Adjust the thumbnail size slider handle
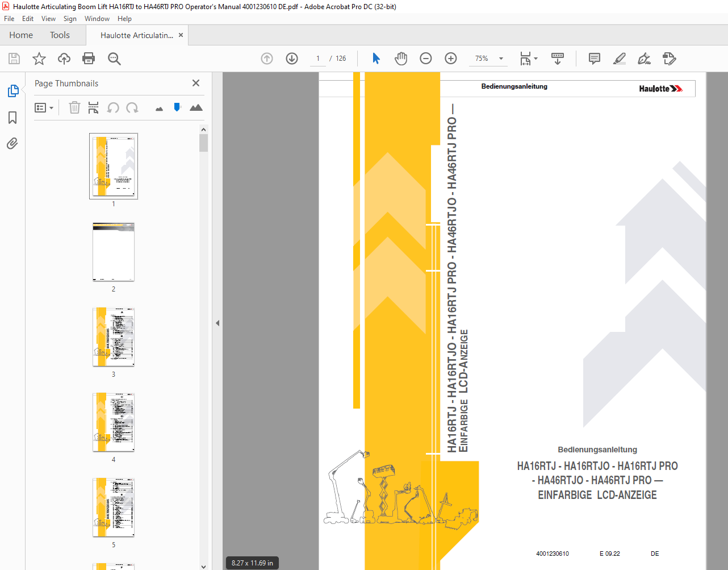 click(x=177, y=107)
